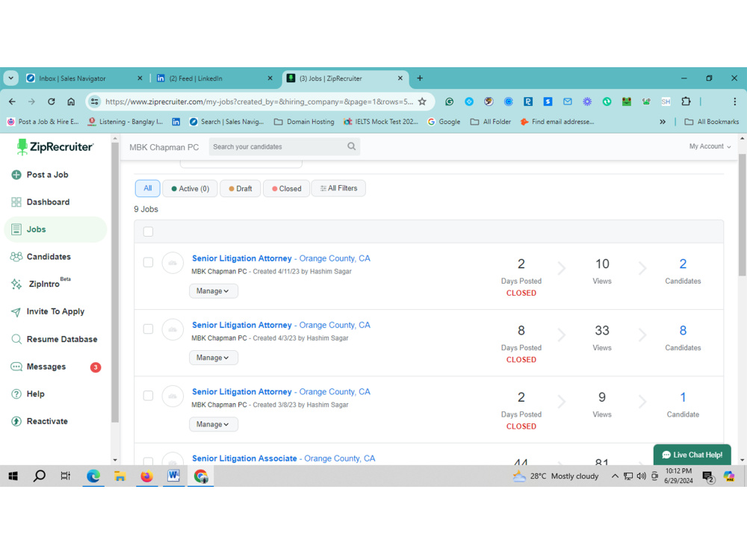Open the Chrome extensions puzzle icon
The width and height of the screenshot is (747, 560).
click(x=686, y=102)
